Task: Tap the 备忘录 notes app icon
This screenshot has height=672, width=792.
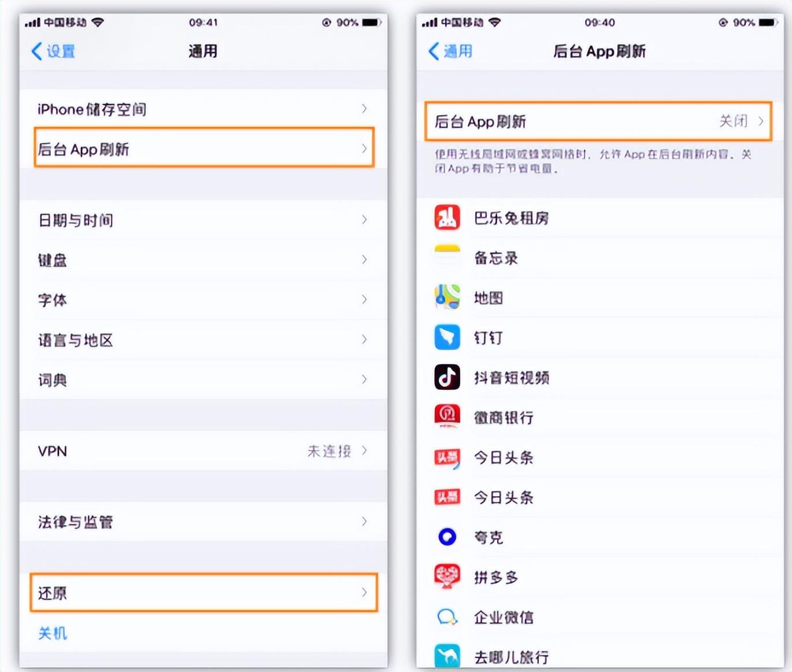Action: [x=447, y=257]
